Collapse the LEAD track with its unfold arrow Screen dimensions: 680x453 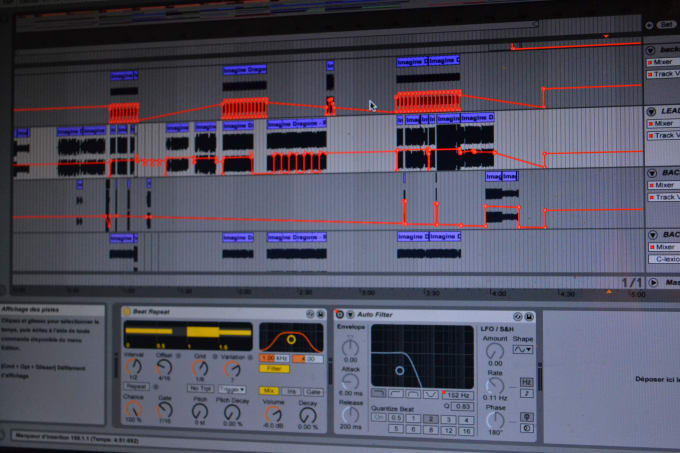click(651, 111)
